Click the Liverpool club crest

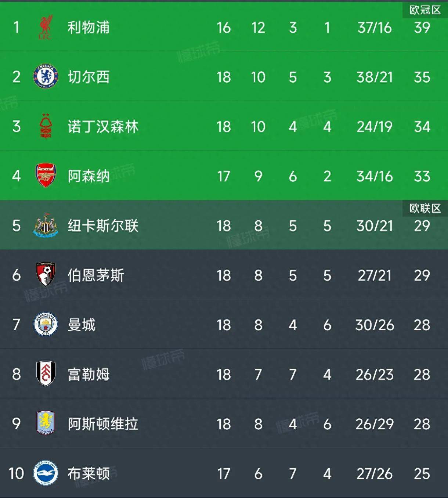(45, 28)
